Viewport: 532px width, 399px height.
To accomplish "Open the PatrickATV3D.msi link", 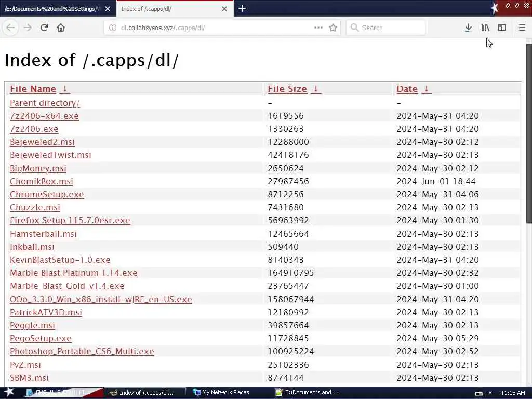I will (x=46, y=312).
